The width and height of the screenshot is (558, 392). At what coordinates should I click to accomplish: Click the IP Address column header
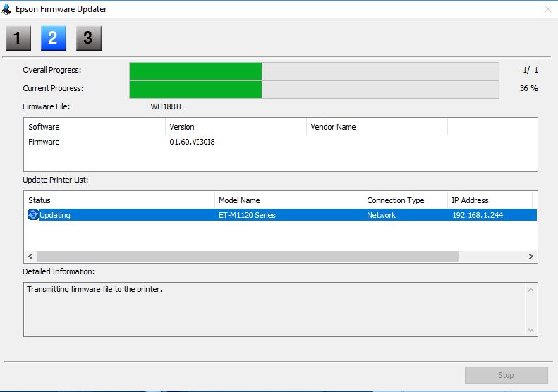coord(490,200)
